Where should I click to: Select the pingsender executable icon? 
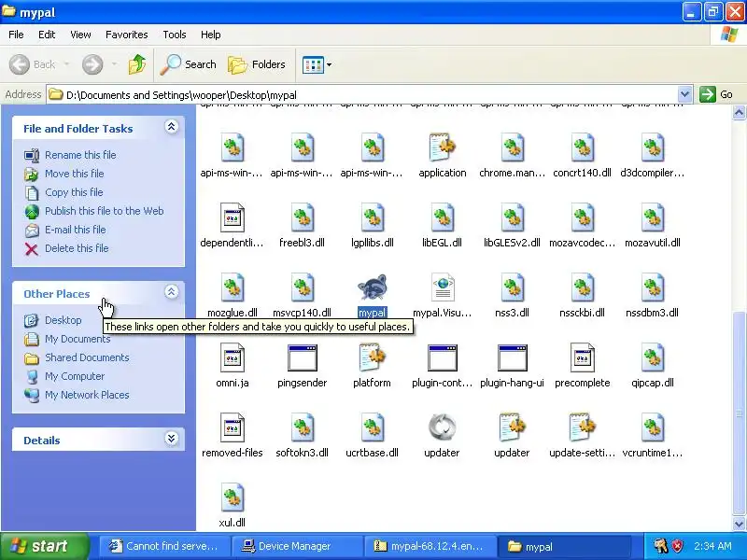[x=302, y=357]
